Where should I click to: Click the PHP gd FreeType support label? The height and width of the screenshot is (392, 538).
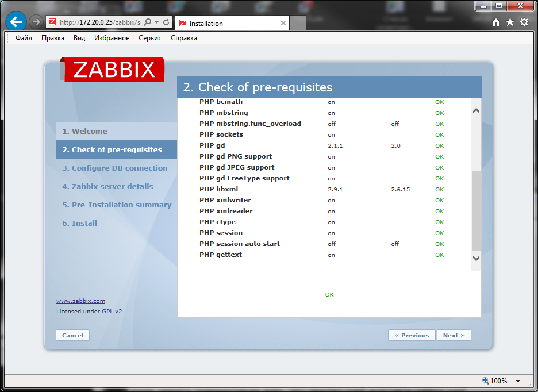pos(244,178)
